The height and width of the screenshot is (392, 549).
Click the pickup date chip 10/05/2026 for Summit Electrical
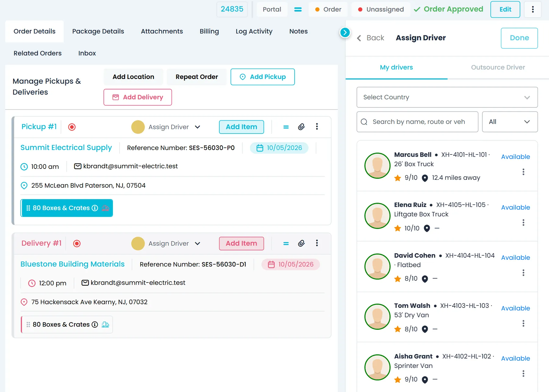point(279,148)
